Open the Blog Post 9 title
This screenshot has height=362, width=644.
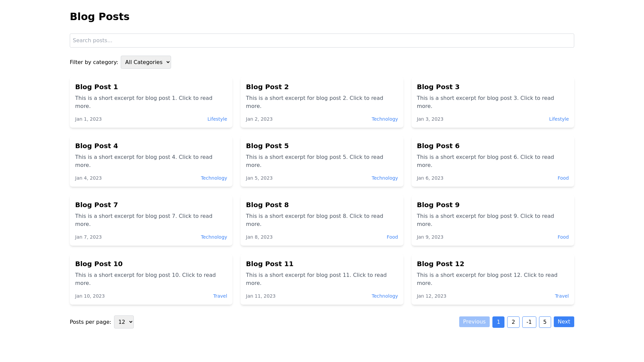[438, 205]
